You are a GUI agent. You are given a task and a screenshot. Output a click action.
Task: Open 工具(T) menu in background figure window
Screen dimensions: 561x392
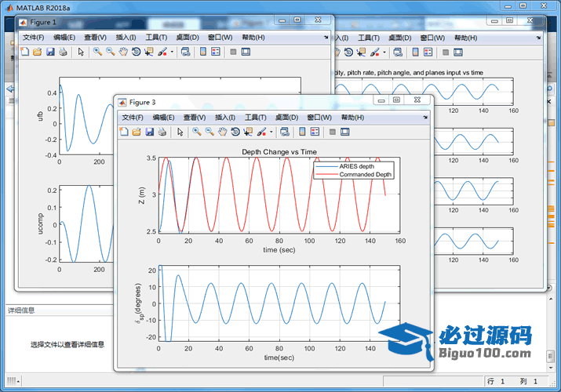(x=369, y=38)
